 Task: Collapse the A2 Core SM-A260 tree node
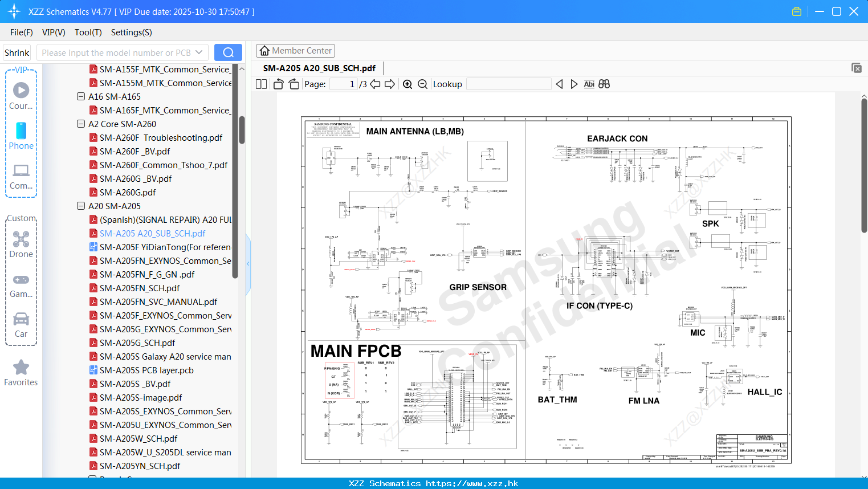81,124
